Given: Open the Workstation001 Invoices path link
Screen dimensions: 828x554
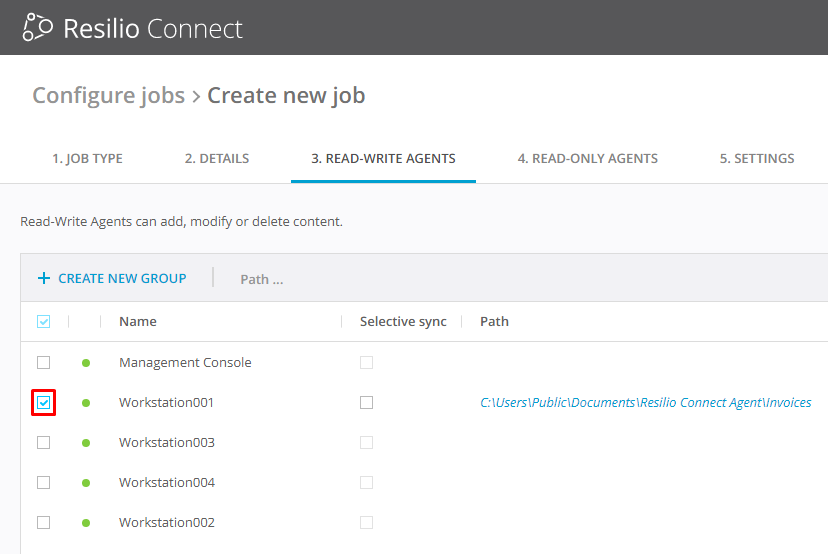Looking at the screenshot, I should point(645,403).
